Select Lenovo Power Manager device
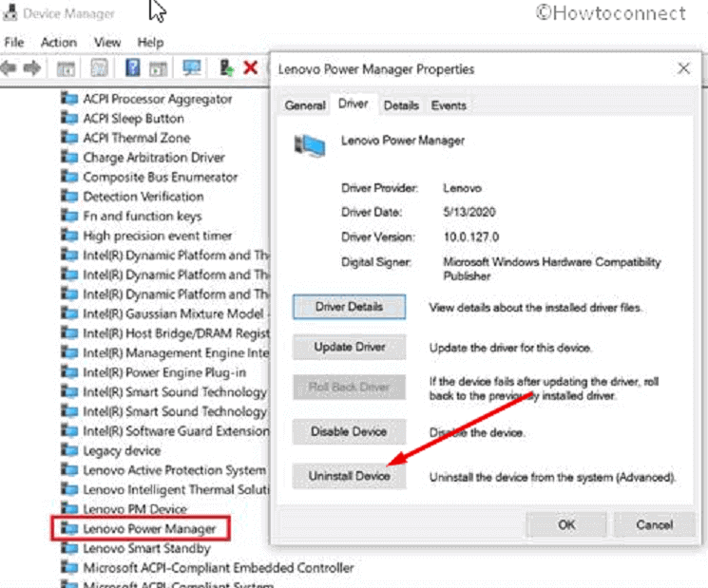 pos(149,528)
